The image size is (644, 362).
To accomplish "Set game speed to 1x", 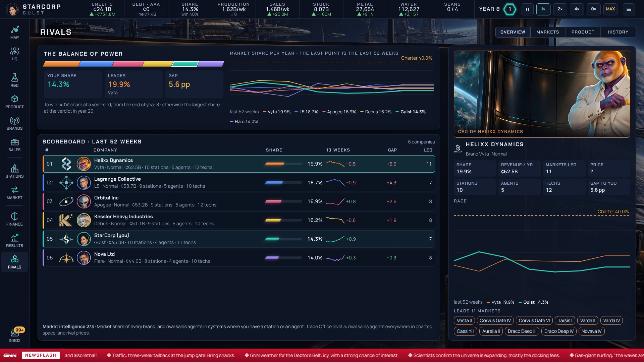I will click(x=543, y=9).
